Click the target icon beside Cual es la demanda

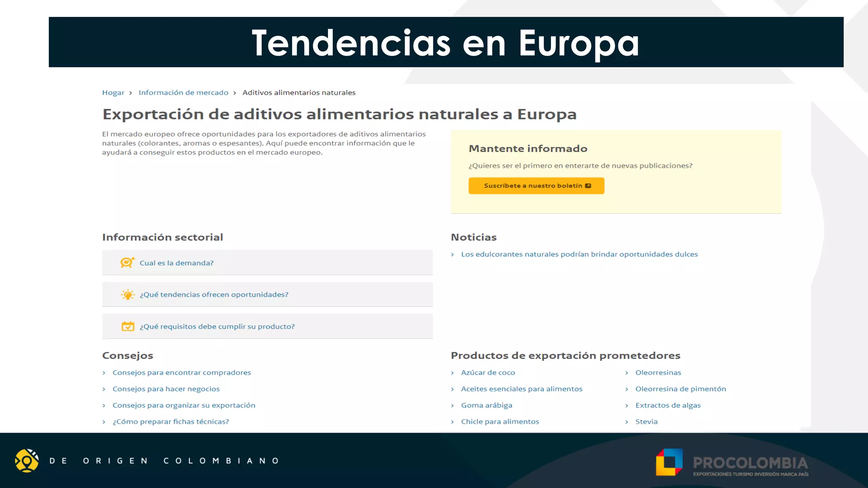(128, 263)
